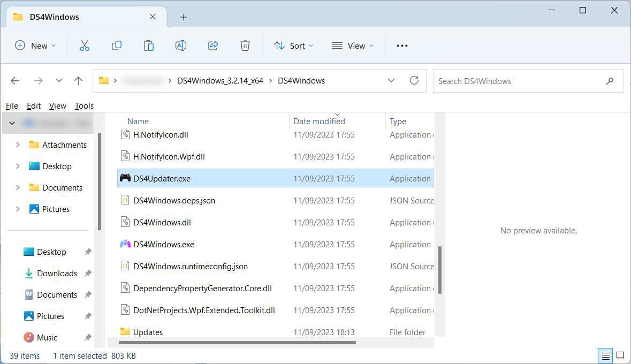Open the Tools menu
The image size is (631, 364).
click(84, 105)
